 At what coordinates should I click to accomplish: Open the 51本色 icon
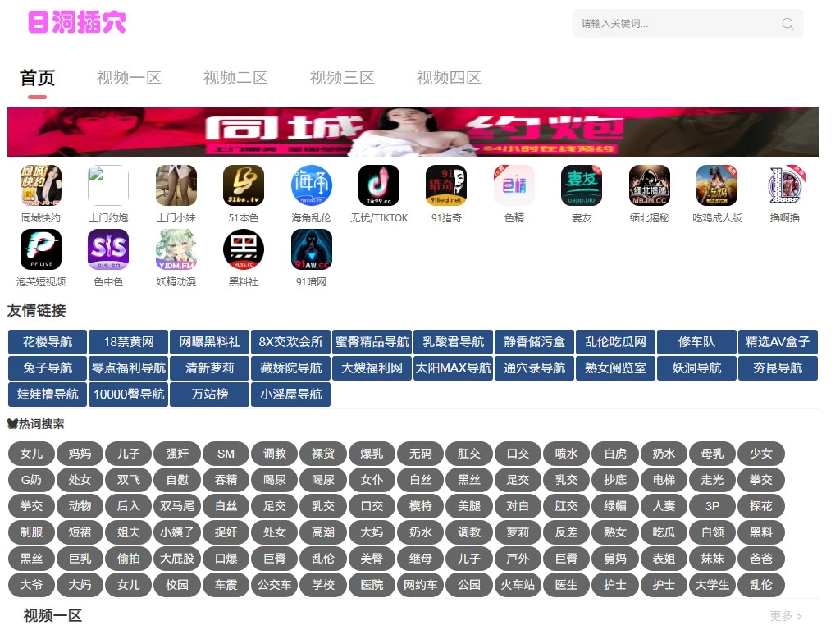pos(244,186)
